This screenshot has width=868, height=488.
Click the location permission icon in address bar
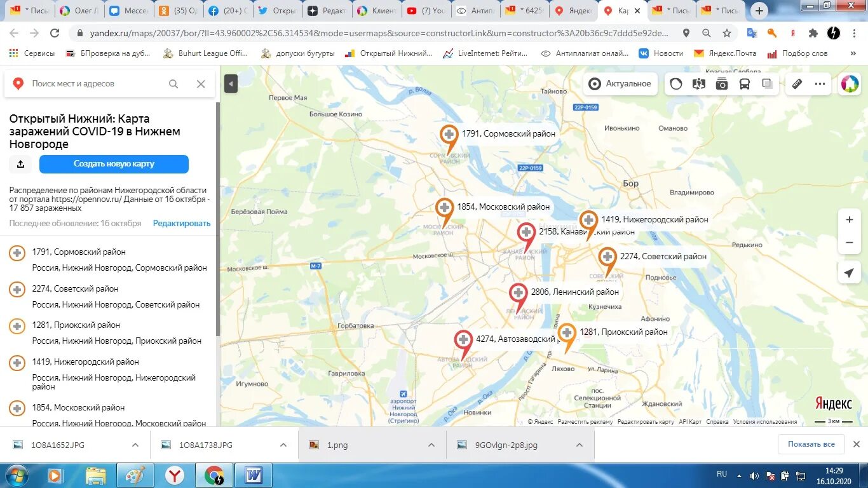pyautogui.click(x=686, y=33)
